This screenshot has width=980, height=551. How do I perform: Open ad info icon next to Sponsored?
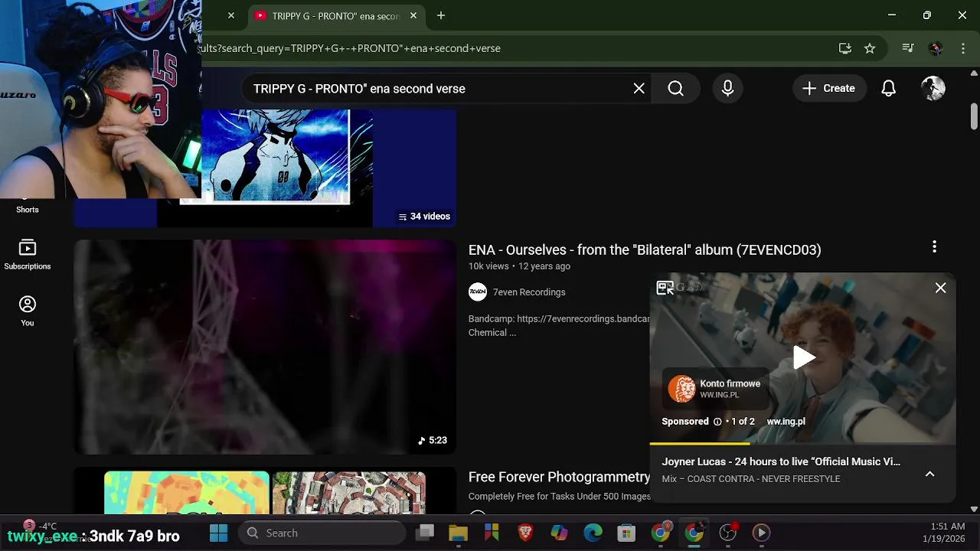(717, 422)
